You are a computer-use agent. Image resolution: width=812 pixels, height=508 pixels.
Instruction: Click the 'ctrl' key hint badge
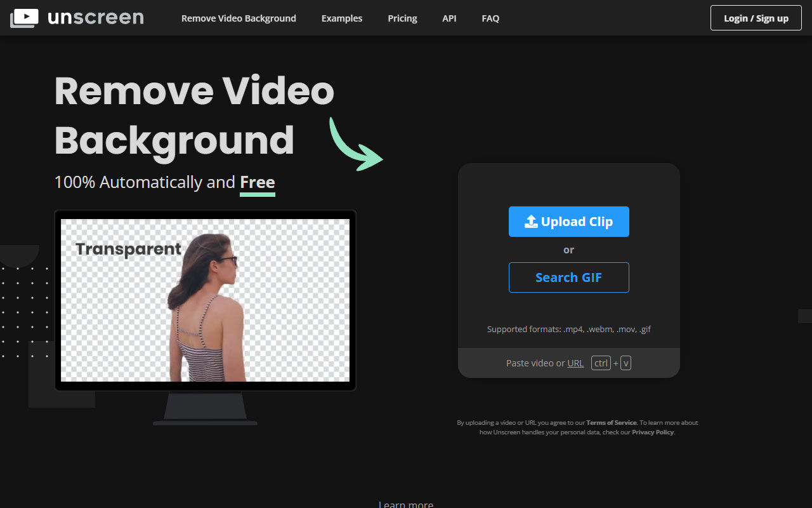600,363
